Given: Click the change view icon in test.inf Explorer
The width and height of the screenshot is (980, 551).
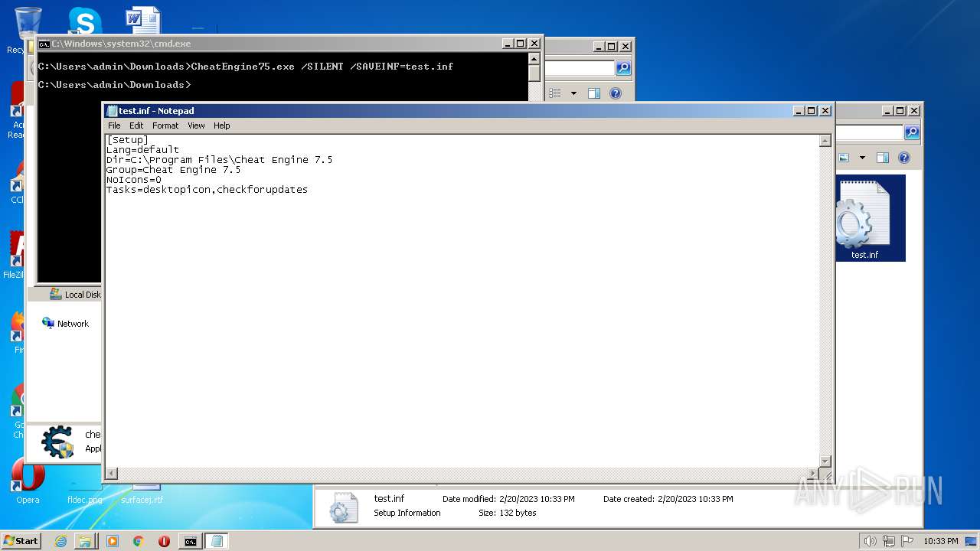Looking at the screenshot, I should [x=843, y=158].
